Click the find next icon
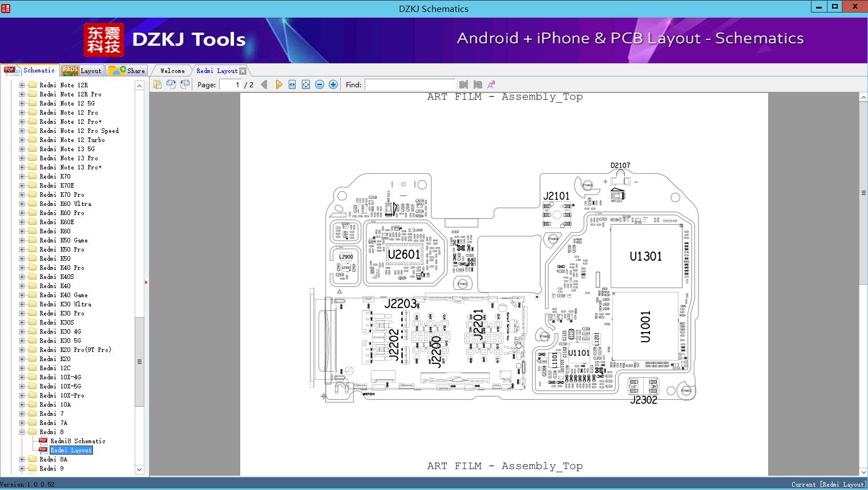Screen dimensions: 868x490 (478, 84)
